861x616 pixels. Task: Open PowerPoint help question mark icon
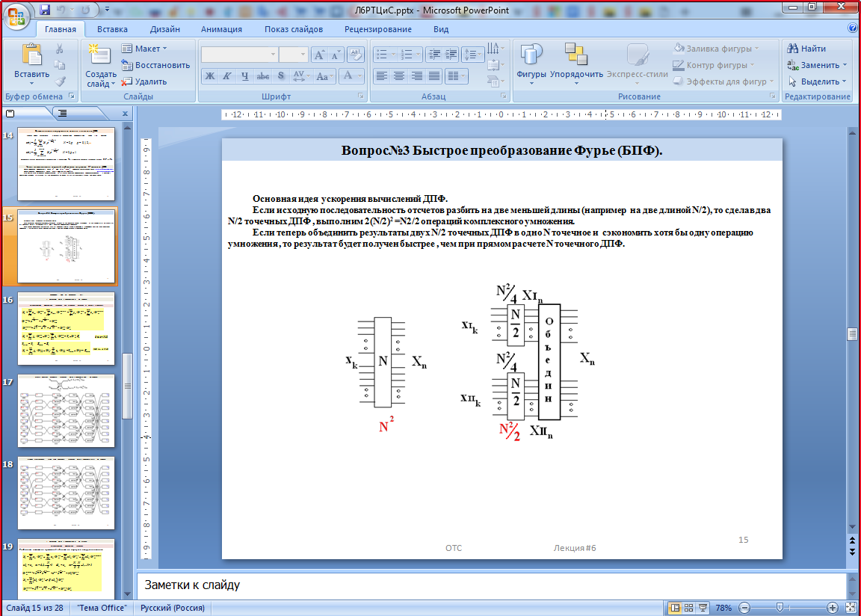click(853, 28)
